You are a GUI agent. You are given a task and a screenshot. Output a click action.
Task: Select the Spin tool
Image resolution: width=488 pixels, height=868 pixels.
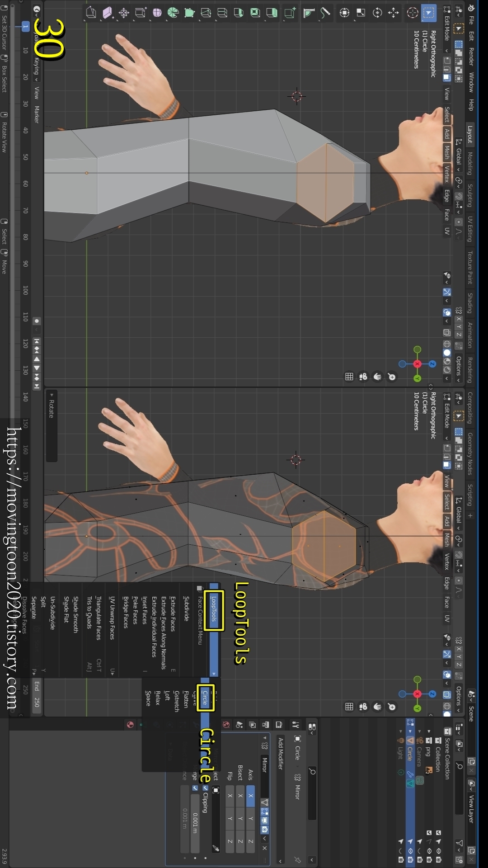pyautogui.click(x=173, y=13)
